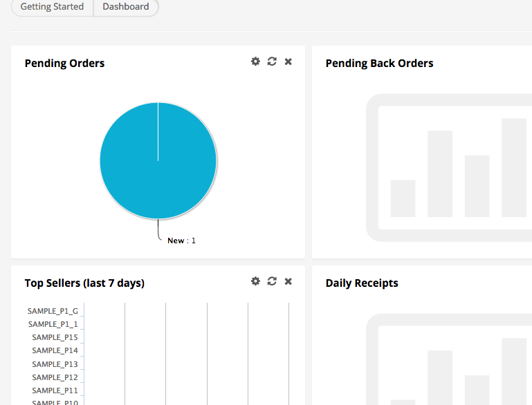Select SAMPLE_P13 label in chart

[x=55, y=364]
